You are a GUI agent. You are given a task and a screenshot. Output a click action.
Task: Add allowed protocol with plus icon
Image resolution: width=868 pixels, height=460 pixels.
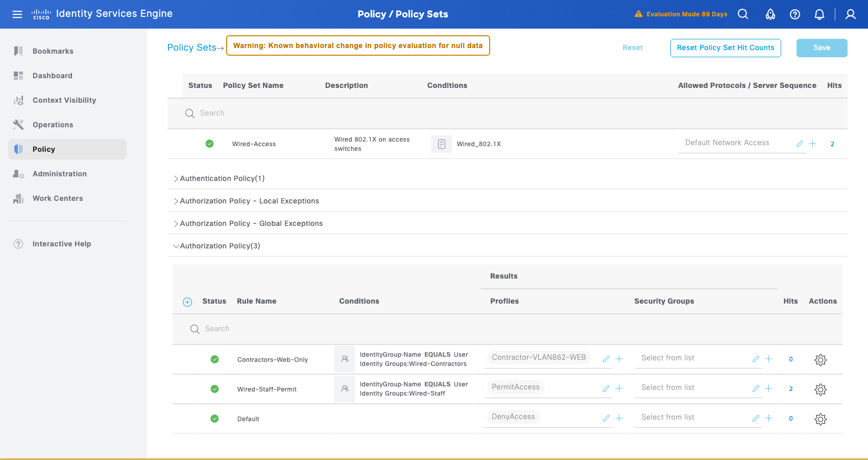coord(813,144)
